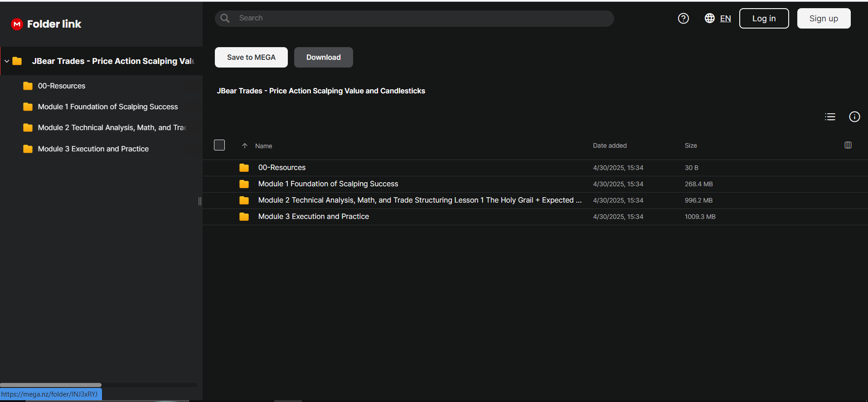The width and height of the screenshot is (868, 402).
Task: Open Module 2 Technical Analysis row in list
Action: click(x=535, y=200)
